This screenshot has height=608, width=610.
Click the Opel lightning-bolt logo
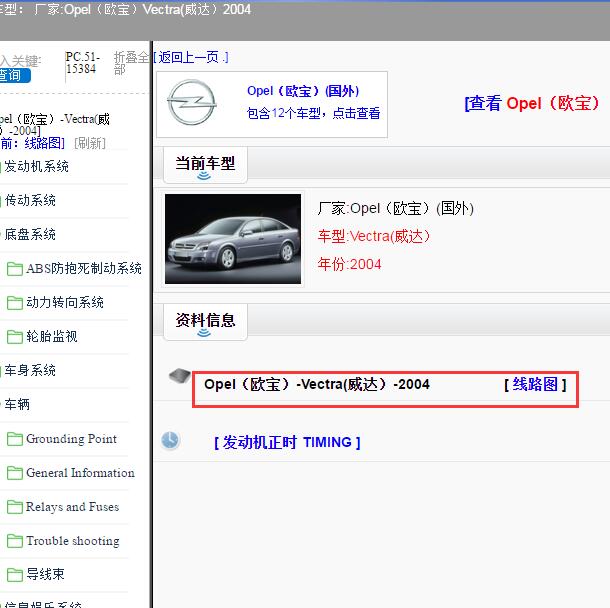(x=191, y=103)
